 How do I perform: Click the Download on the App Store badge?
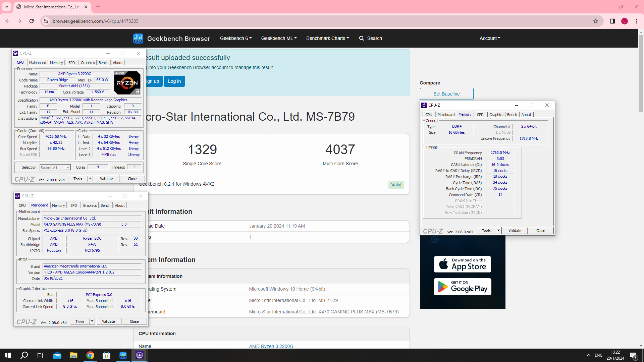tap(462, 264)
